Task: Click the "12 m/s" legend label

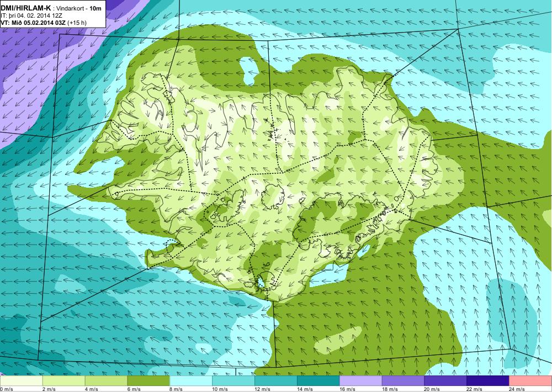Action: [262, 389]
